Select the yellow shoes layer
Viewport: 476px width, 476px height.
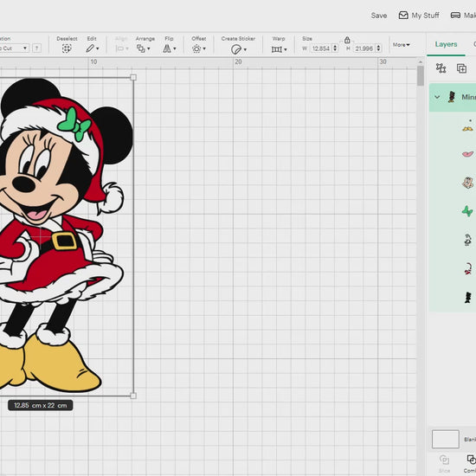(x=467, y=125)
